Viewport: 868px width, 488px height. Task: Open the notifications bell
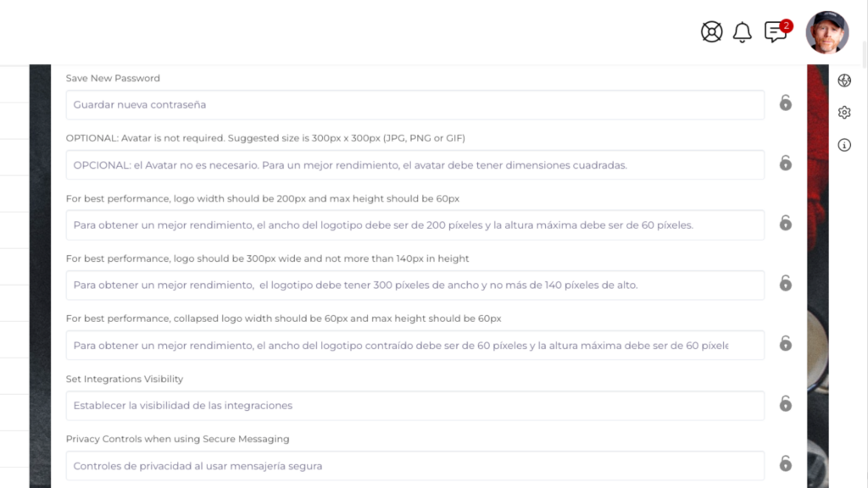tap(743, 32)
